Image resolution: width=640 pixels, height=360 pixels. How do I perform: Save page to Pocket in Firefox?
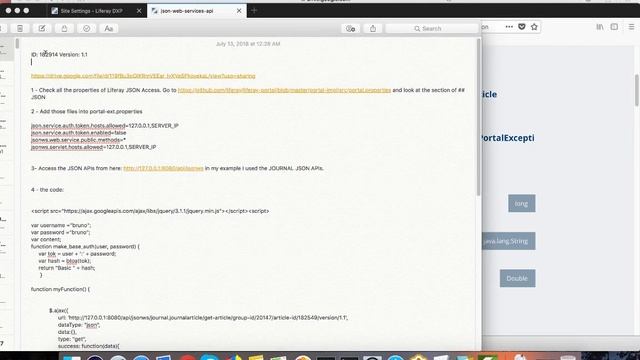522,27
